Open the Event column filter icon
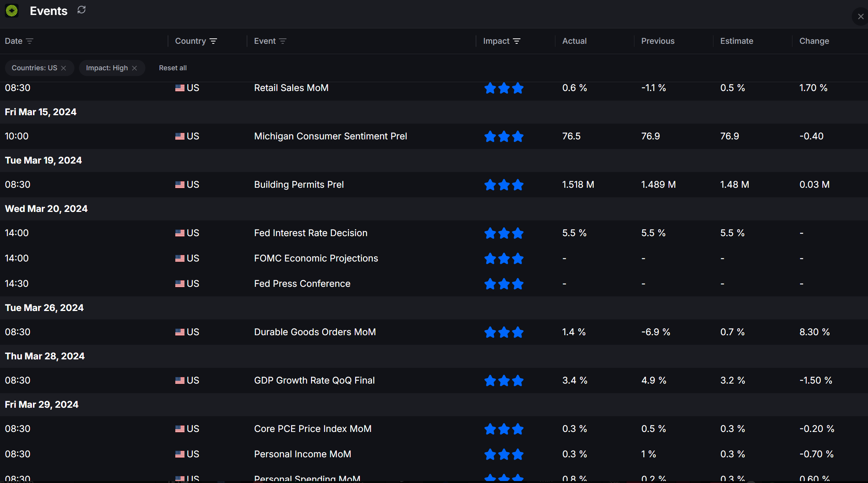This screenshot has height=483, width=868. 283,41
